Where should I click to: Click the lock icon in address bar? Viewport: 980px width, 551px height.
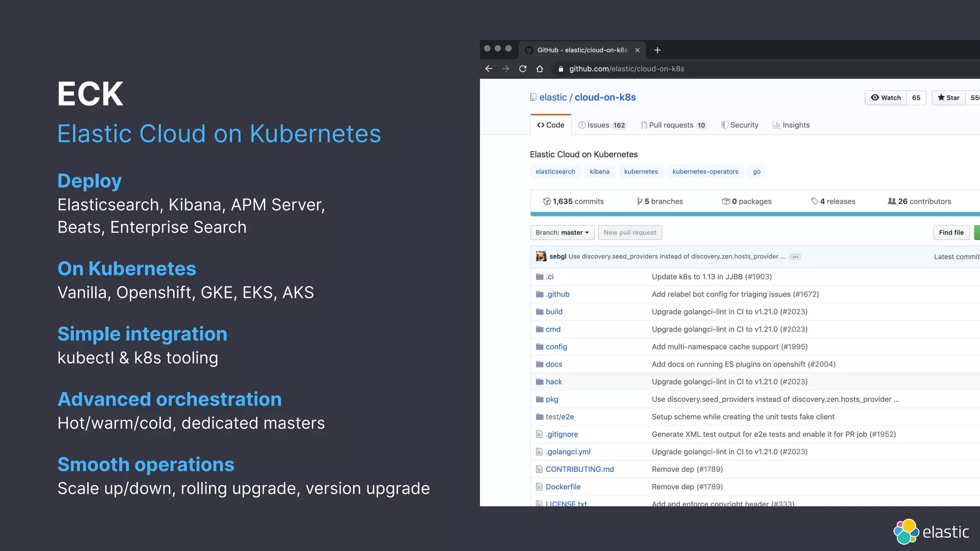[x=561, y=69]
